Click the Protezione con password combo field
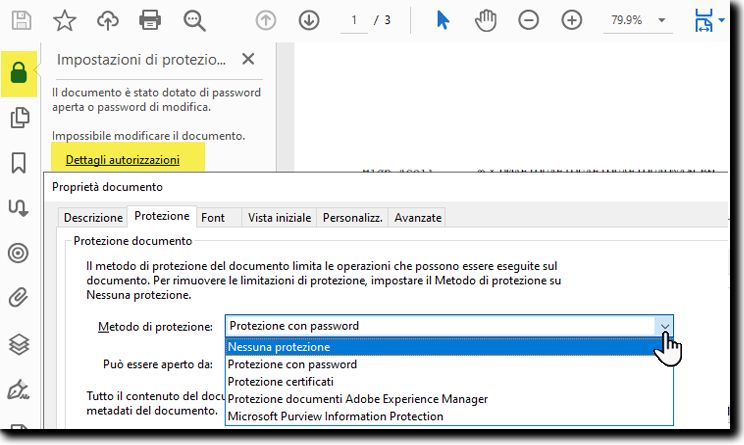The image size is (744, 445). [x=449, y=326]
